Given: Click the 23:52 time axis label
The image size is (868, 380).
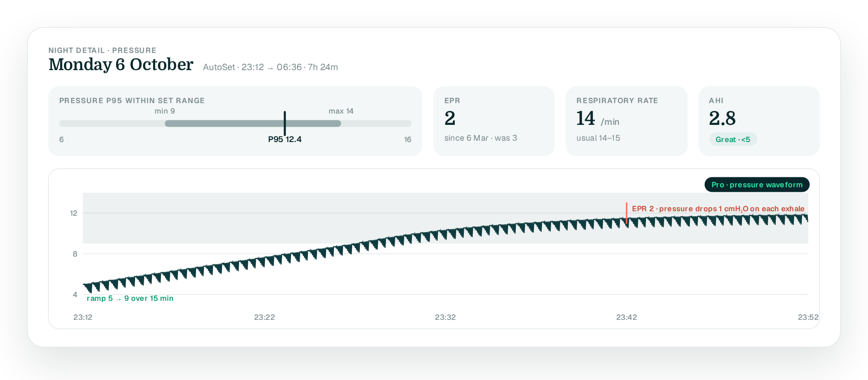Looking at the screenshot, I should (x=808, y=317).
